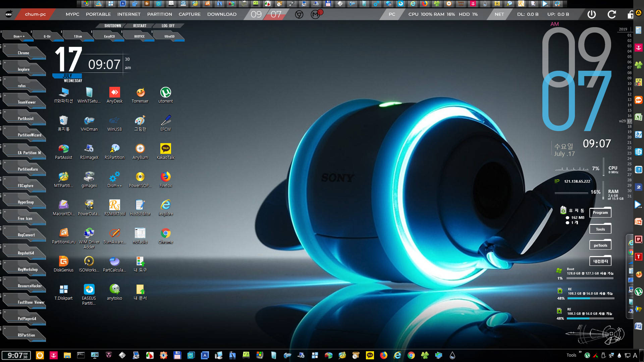The height and width of the screenshot is (362, 644).
Task: Click the refresh icon in top bar
Action: click(x=612, y=14)
